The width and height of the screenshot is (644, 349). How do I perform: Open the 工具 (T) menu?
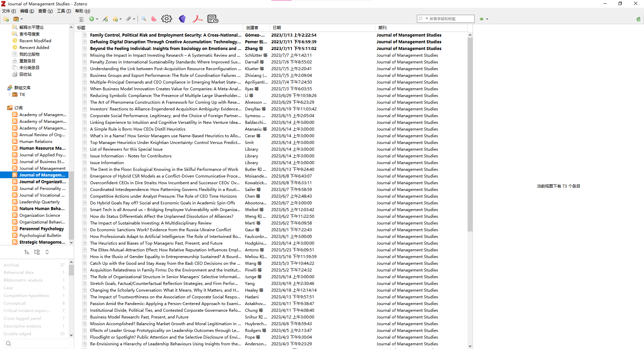pos(64,11)
